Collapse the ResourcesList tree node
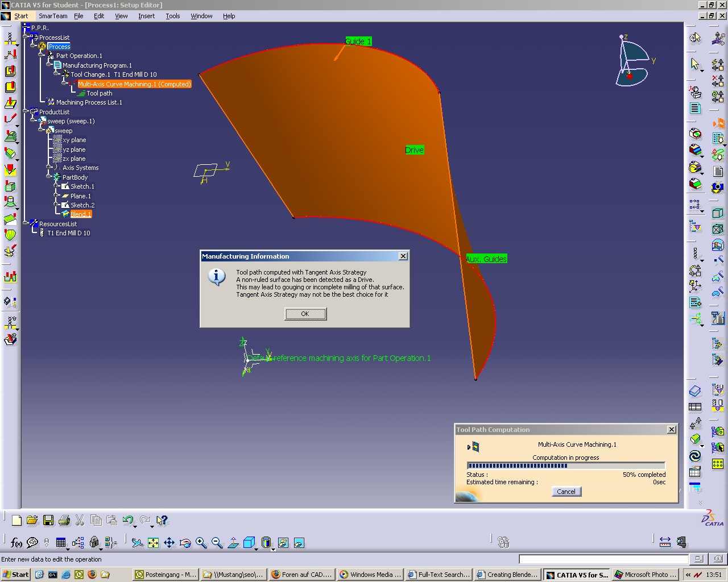728x582 pixels. tap(26, 224)
